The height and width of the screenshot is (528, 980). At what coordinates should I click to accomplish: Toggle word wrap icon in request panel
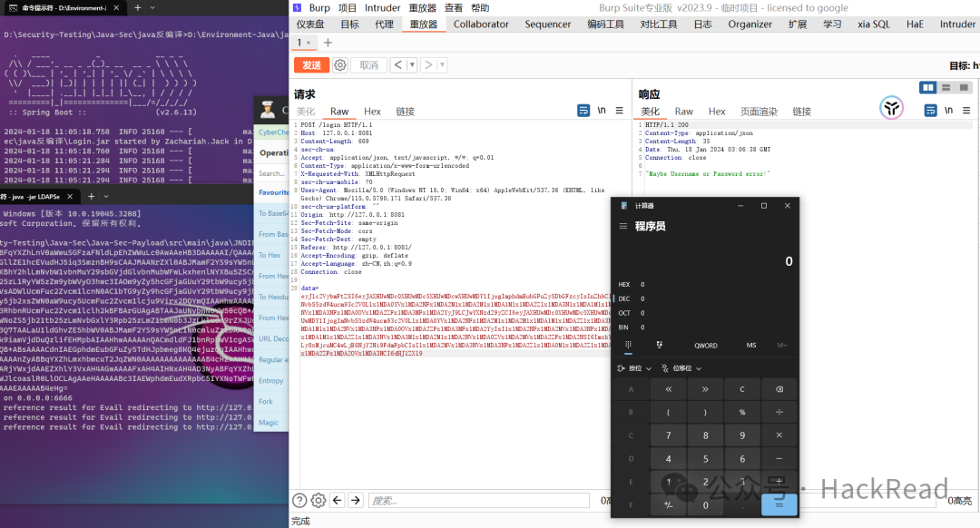coord(583,111)
